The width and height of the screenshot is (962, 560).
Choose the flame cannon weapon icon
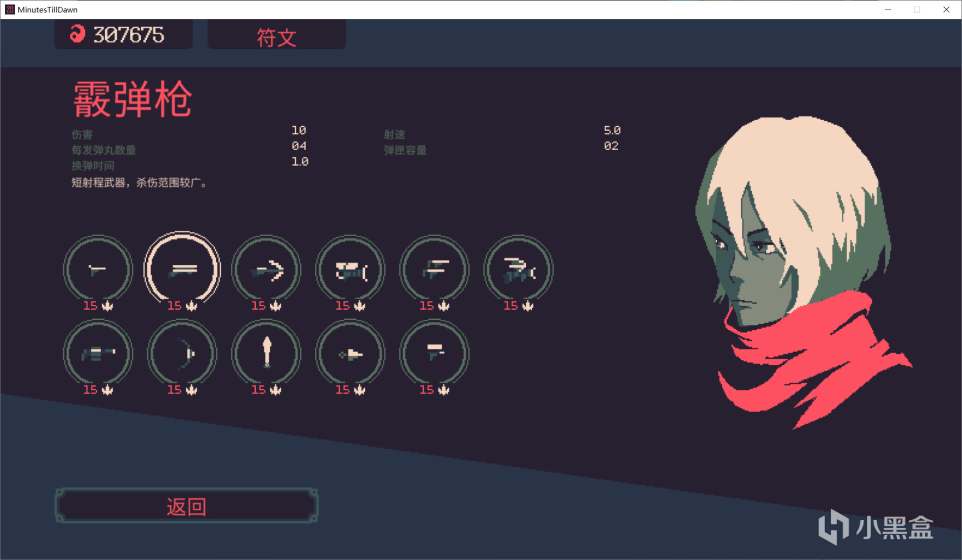point(350,270)
